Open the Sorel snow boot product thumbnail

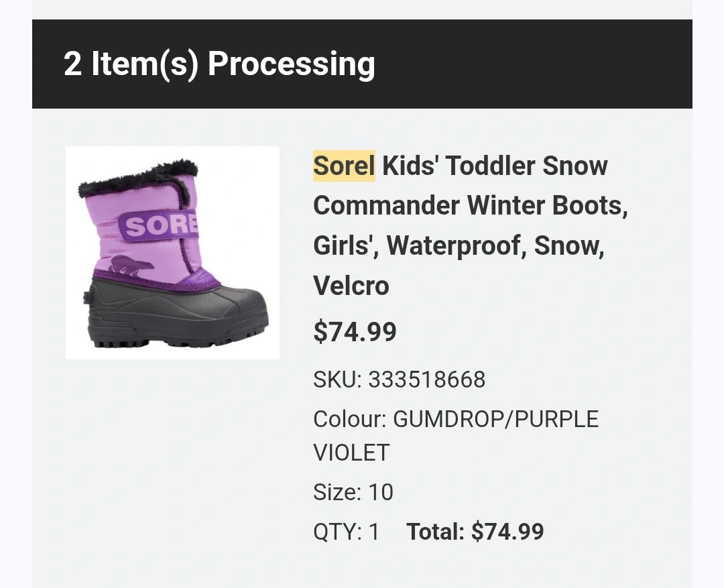click(172, 253)
